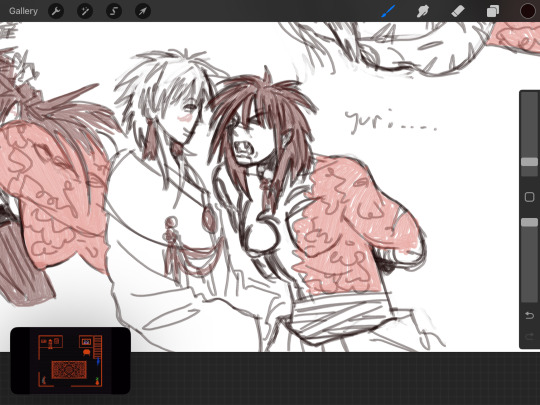Activate the Transform arrow tool
Viewport: 540px width, 405px height.
(x=143, y=11)
